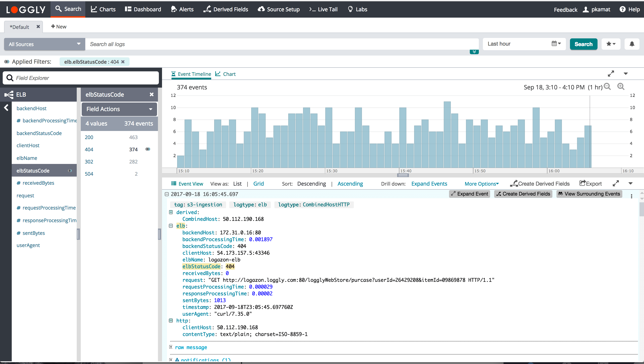Click the alert bell icon beside Search
This screenshot has width=644, height=364.
coord(632,44)
